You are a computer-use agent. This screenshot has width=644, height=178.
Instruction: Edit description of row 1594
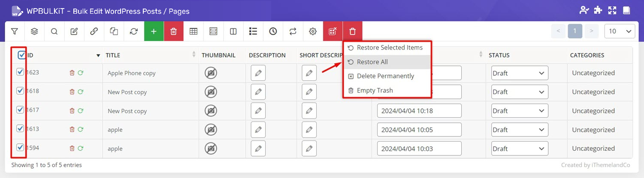(258, 148)
